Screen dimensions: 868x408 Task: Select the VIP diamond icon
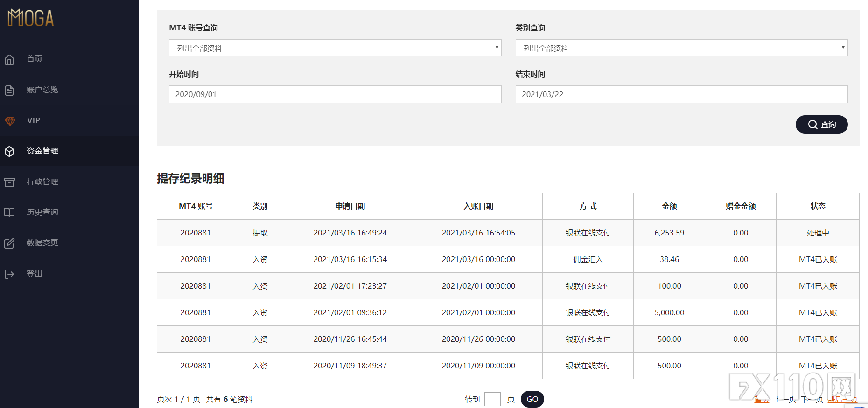click(x=10, y=121)
